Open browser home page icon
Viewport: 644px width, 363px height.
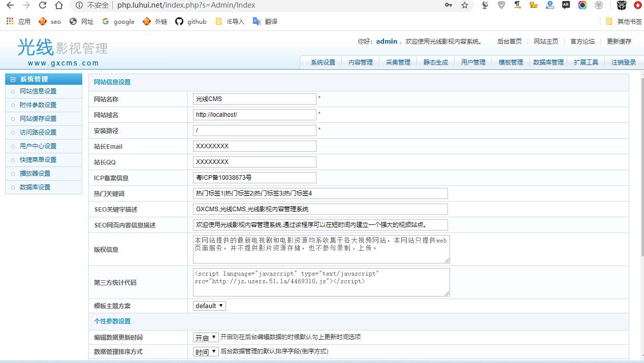[x=59, y=6]
